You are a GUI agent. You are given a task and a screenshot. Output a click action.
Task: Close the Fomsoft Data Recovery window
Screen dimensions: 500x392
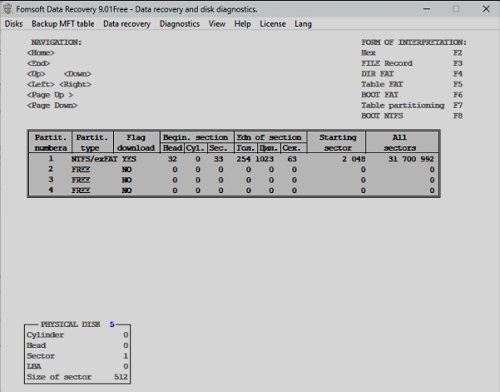(x=486, y=9)
